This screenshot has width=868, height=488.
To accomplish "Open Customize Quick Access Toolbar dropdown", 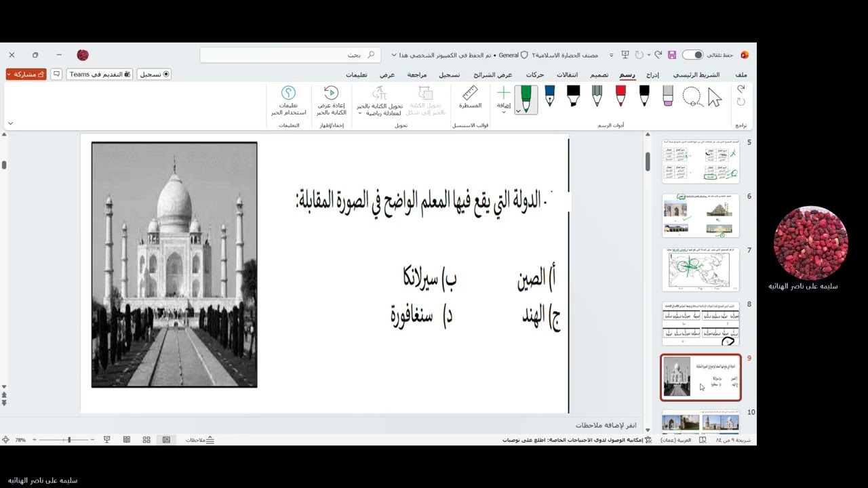I will (x=612, y=55).
